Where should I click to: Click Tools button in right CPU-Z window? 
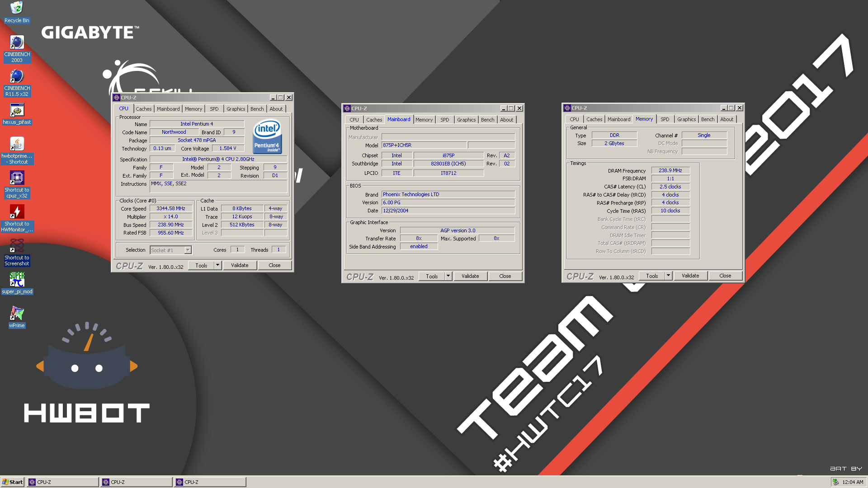pyautogui.click(x=652, y=276)
